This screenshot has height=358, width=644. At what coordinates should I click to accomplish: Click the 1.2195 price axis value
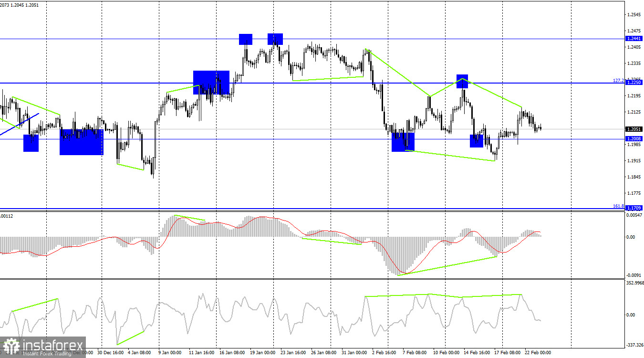pyautogui.click(x=635, y=96)
